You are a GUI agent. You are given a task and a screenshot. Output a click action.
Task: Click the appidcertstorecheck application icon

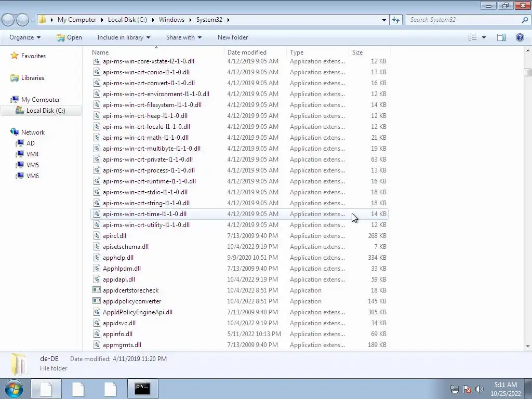coord(97,290)
